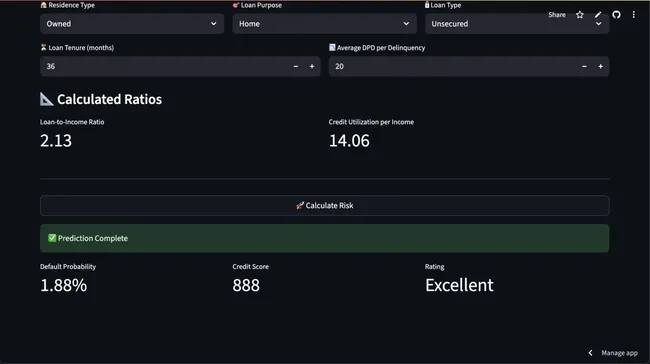
Task: Click the Share button in the toolbar
Action: click(x=557, y=15)
